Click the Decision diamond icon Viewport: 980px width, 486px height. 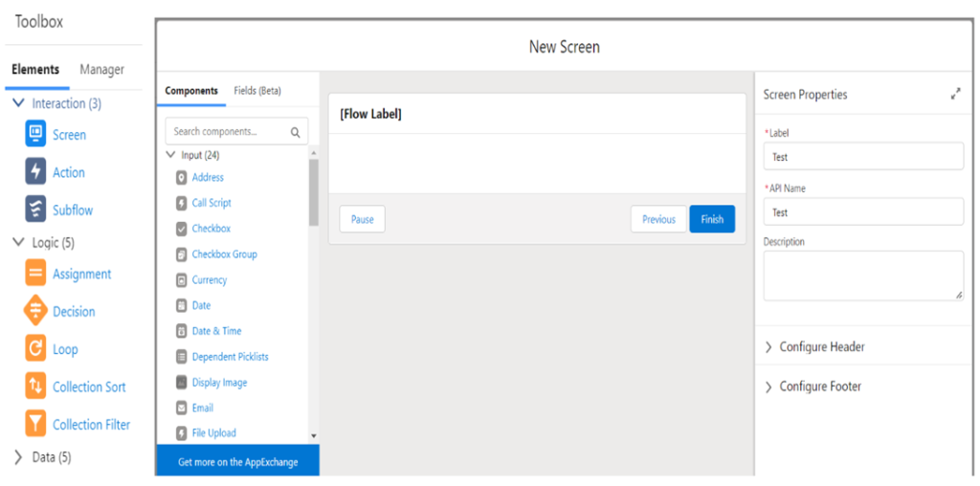(x=35, y=311)
